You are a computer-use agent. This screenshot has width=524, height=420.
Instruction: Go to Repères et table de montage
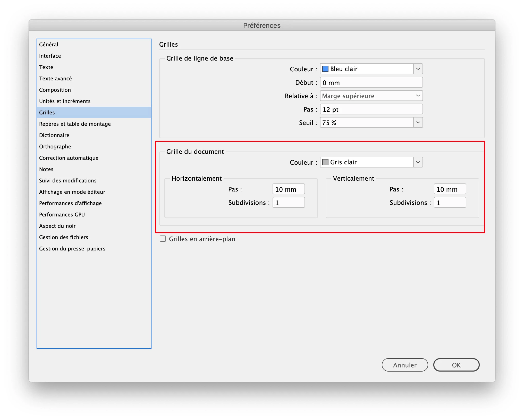pos(75,124)
